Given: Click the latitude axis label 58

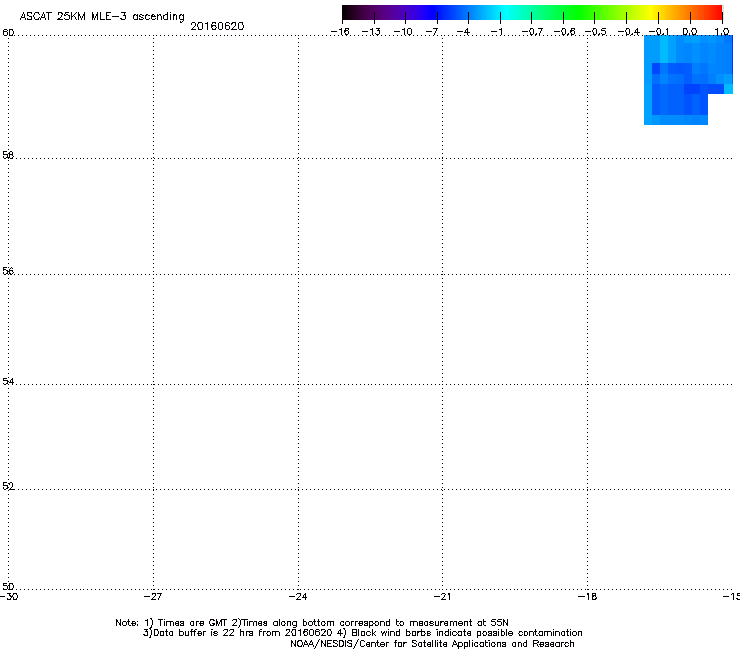Looking at the screenshot, I should (8, 155).
